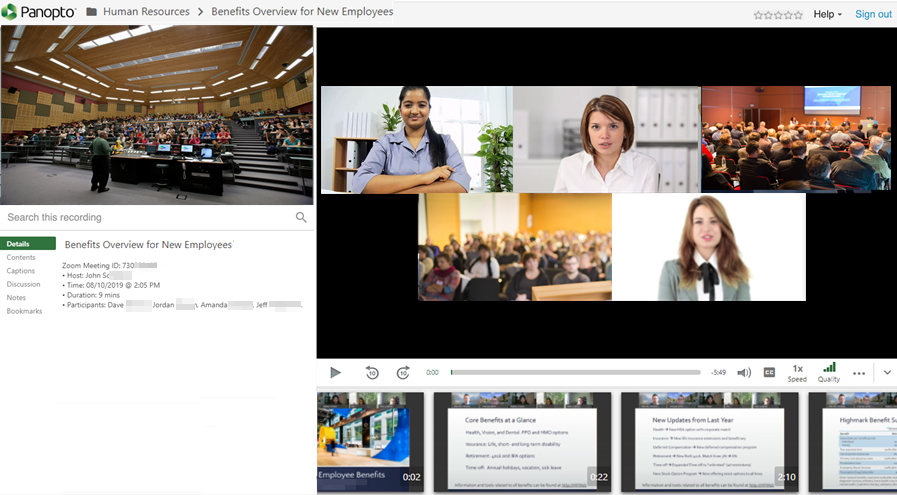Click the Duration: 9 mins text
897x495 pixels.
tap(93, 295)
